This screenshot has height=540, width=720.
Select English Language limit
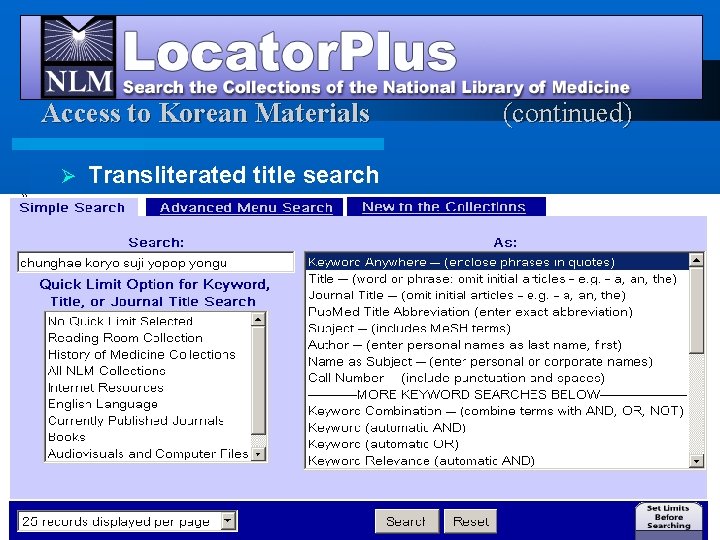coord(148,404)
